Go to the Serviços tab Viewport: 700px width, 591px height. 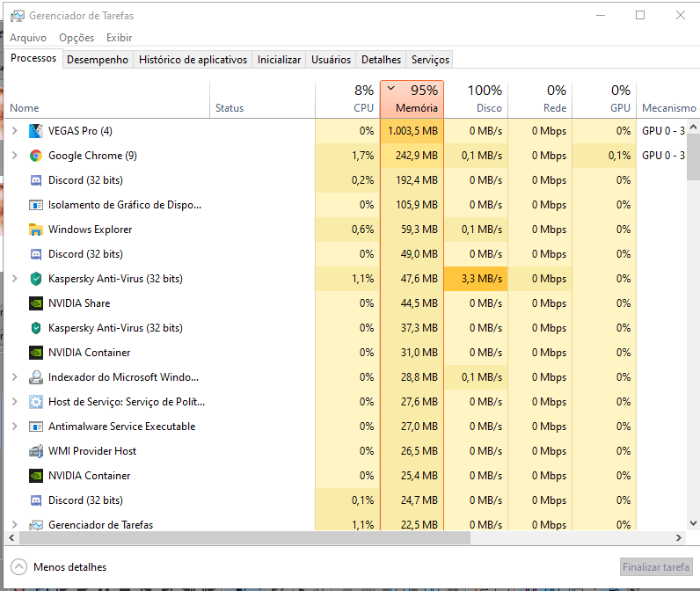(430, 60)
